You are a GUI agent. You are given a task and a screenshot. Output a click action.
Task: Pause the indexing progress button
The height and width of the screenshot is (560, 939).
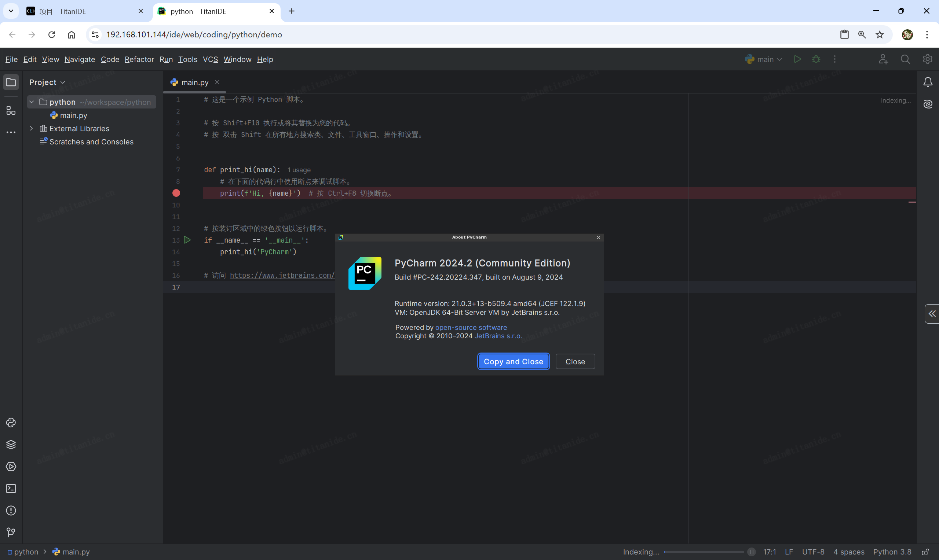751,552
